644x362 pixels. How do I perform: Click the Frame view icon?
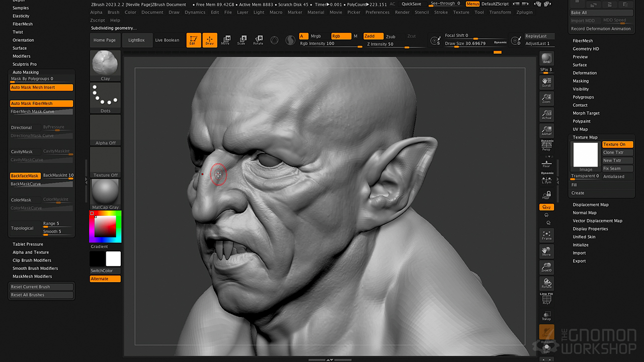tap(546, 235)
